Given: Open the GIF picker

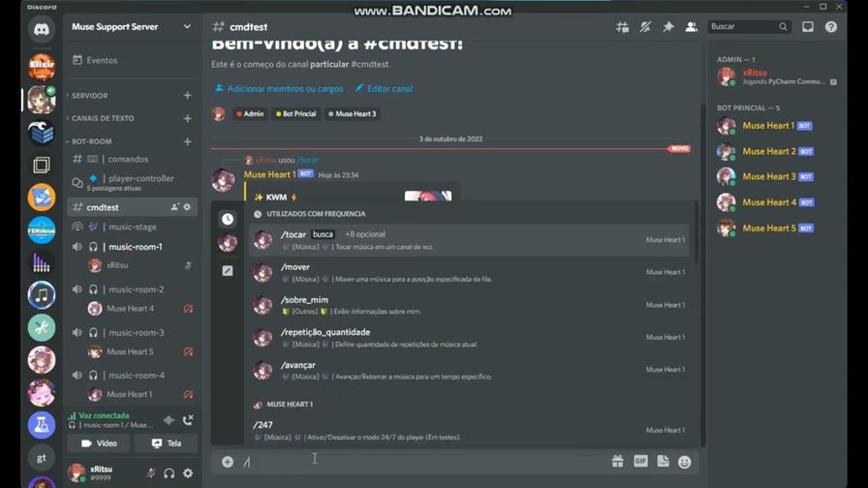Looking at the screenshot, I should [640, 461].
